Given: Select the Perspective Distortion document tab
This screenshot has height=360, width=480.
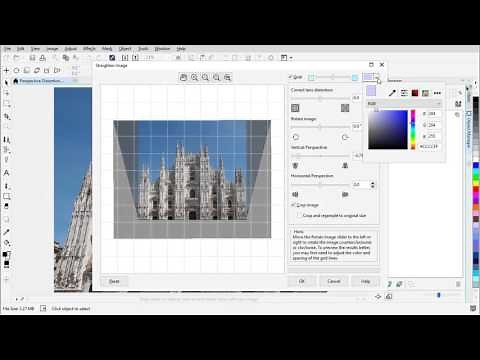Looking at the screenshot, I should (x=40, y=81).
